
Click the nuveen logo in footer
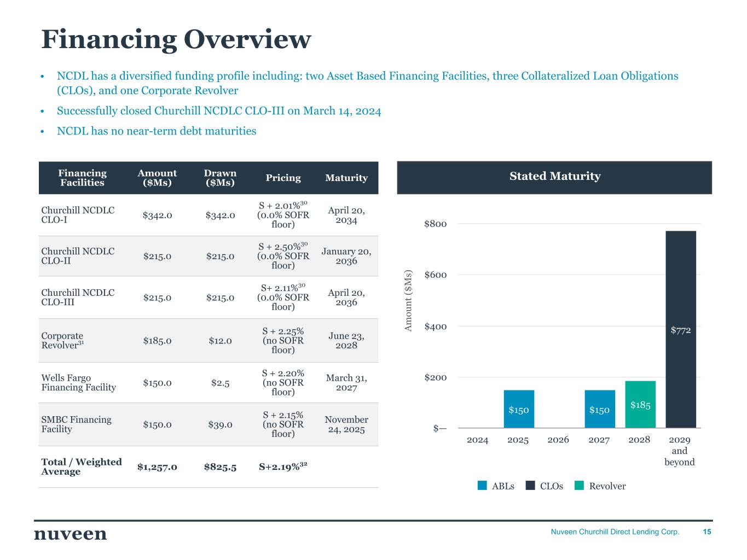tap(71, 534)
